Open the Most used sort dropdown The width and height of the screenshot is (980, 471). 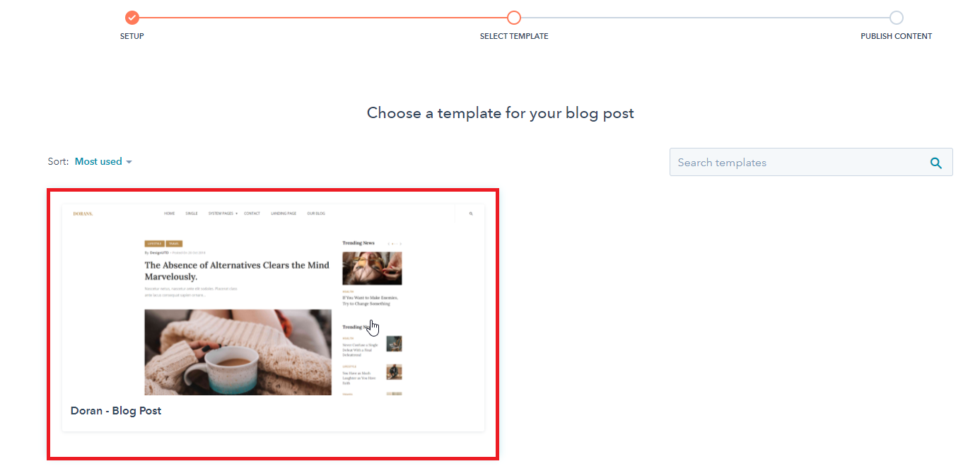point(103,161)
